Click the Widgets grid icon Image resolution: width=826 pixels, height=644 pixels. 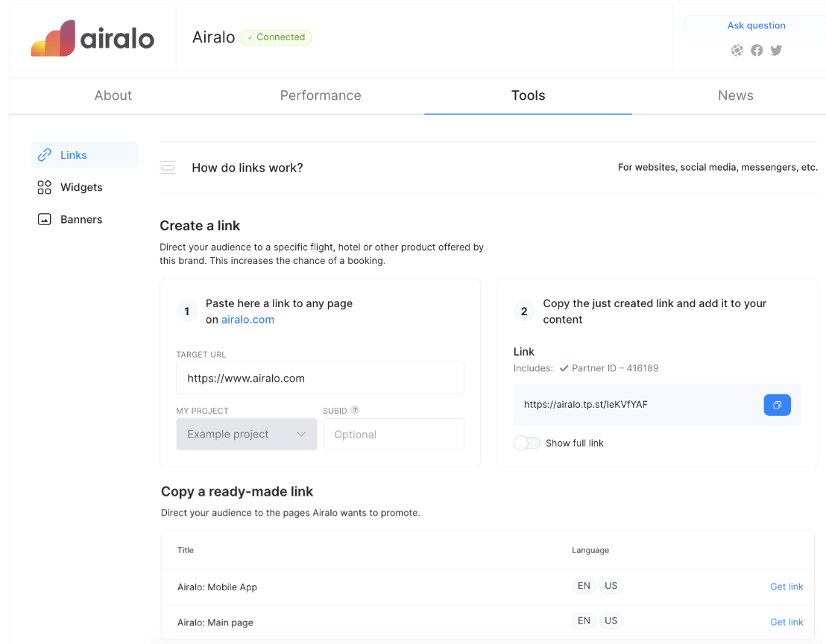pyautogui.click(x=45, y=187)
